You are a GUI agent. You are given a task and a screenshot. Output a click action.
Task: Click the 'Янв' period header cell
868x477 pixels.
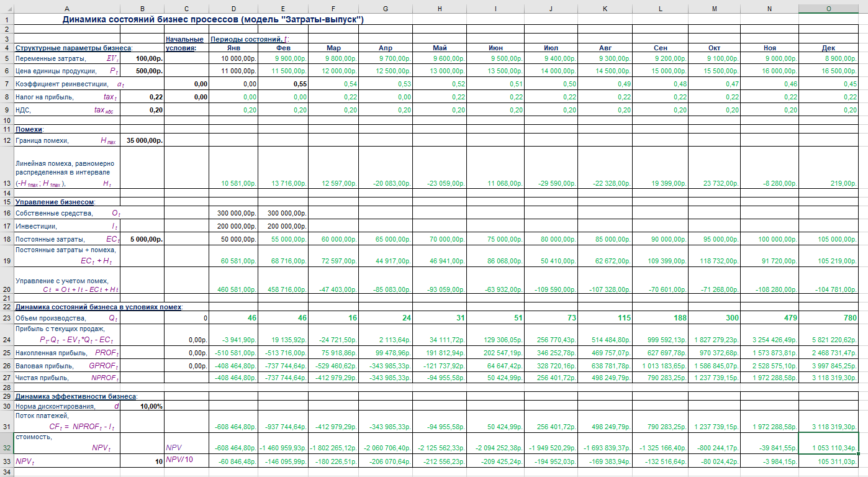[x=233, y=48]
